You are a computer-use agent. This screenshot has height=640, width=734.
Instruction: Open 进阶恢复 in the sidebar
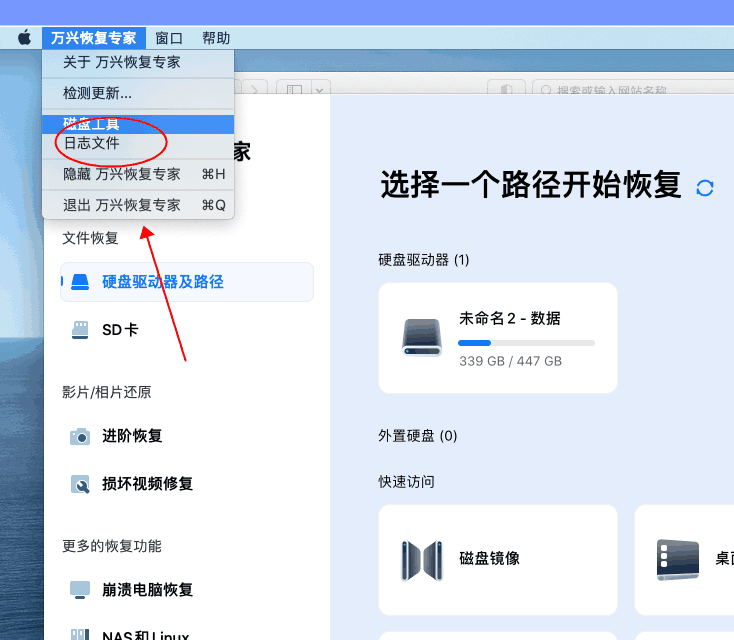coord(187,436)
